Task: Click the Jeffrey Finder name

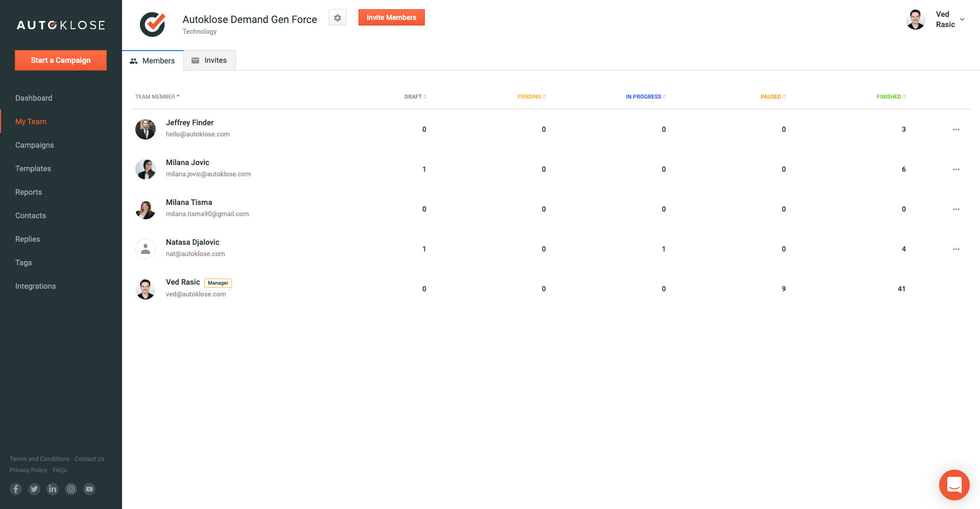Action: (x=189, y=123)
